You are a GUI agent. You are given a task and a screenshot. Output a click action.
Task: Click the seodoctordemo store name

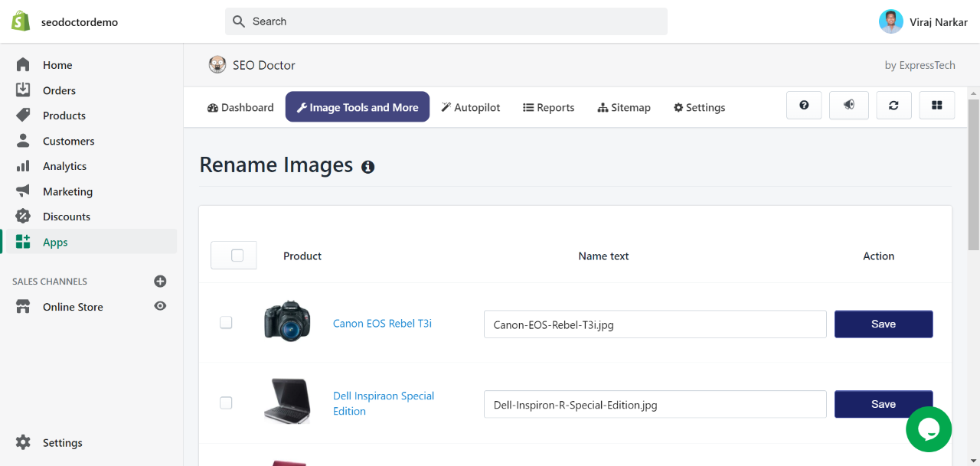pos(80,22)
